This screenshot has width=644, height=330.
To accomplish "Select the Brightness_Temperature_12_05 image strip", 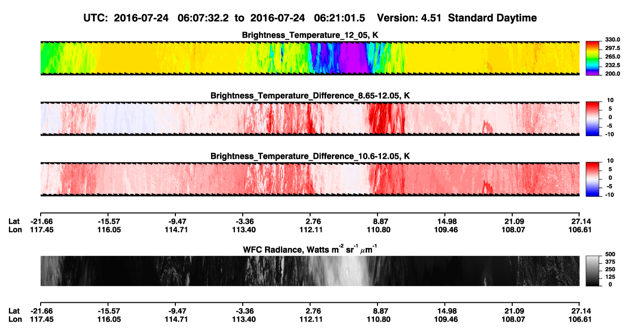I will (x=310, y=58).
